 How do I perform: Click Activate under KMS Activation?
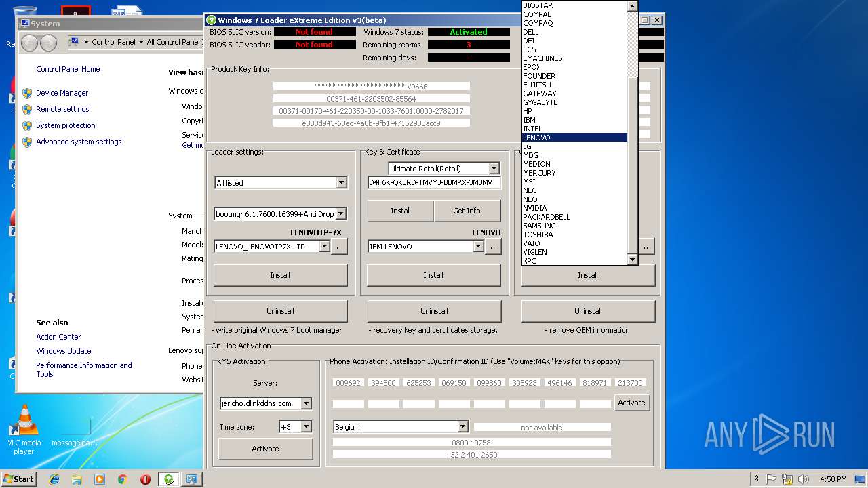265,449
